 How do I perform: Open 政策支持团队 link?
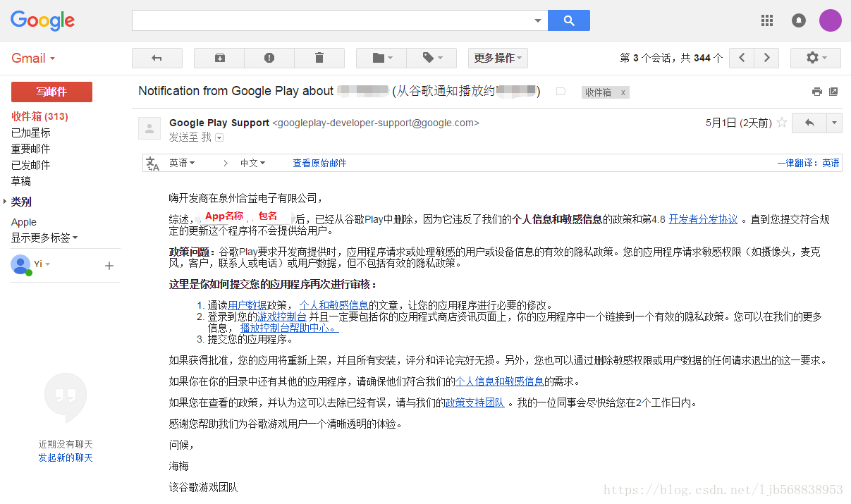[x=474, y=403]
